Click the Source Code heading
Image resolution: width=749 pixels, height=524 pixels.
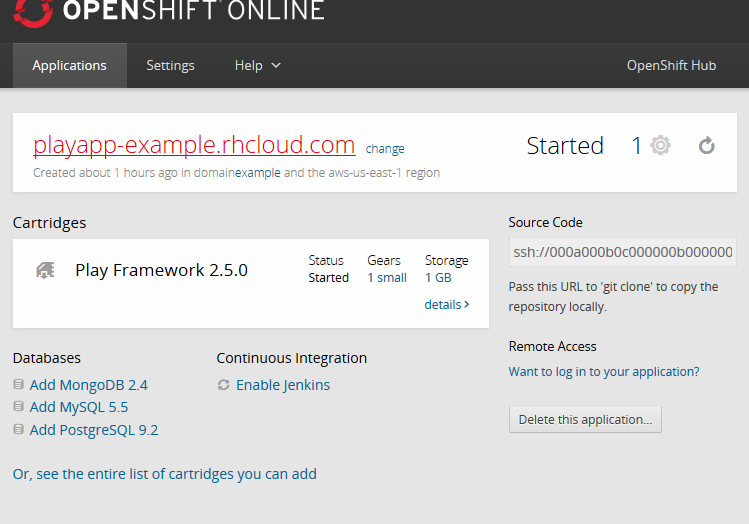click(x=546, y=223)
